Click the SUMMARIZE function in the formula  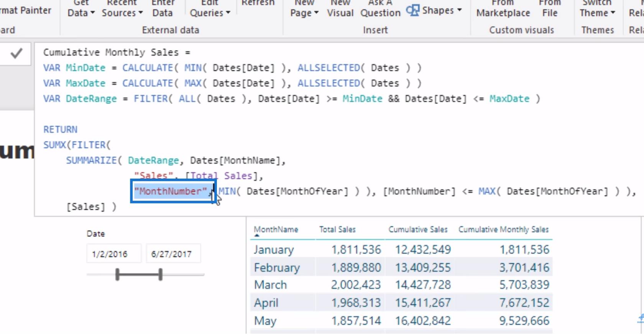click(91, 160)
